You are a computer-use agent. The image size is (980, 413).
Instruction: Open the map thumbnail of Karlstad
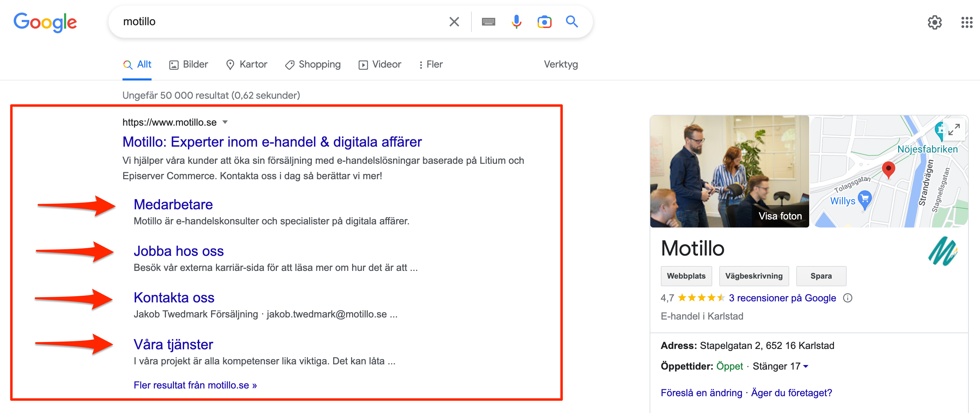pos(889,171)
